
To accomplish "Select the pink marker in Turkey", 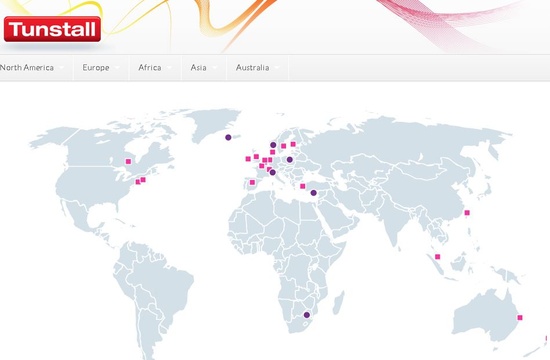I will 303,186.
